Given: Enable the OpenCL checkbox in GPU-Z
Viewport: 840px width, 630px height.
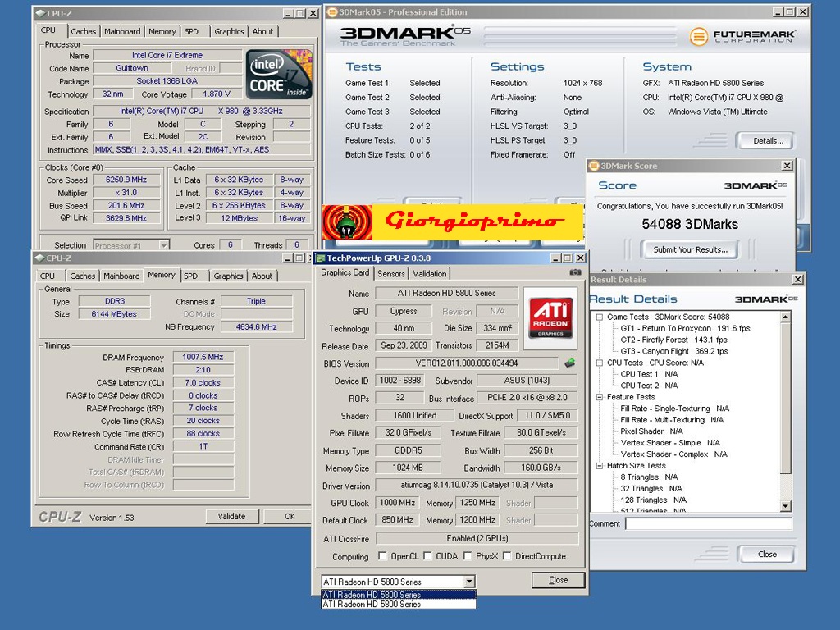Looking at the screenshot, I should (x=382, y=556).
